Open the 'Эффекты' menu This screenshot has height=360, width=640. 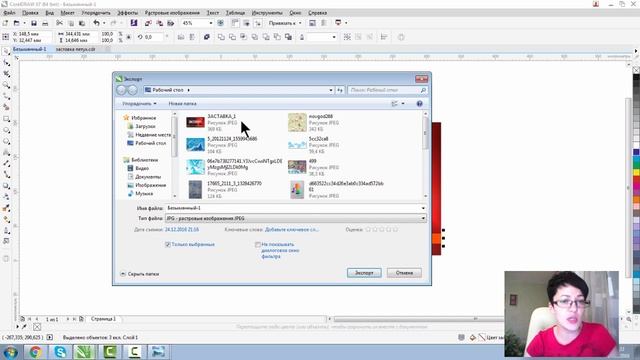coord(127,13)
